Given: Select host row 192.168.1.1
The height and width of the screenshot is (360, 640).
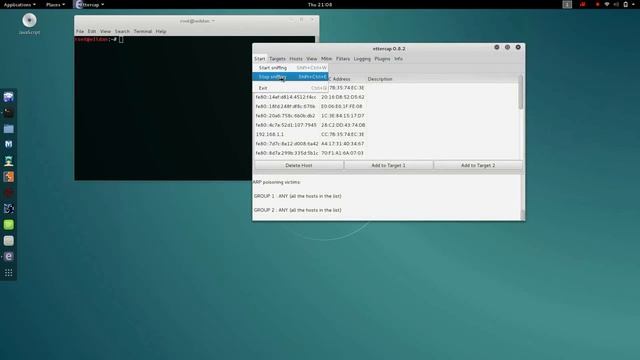Looking at the screenshot, I should point(386,134).
